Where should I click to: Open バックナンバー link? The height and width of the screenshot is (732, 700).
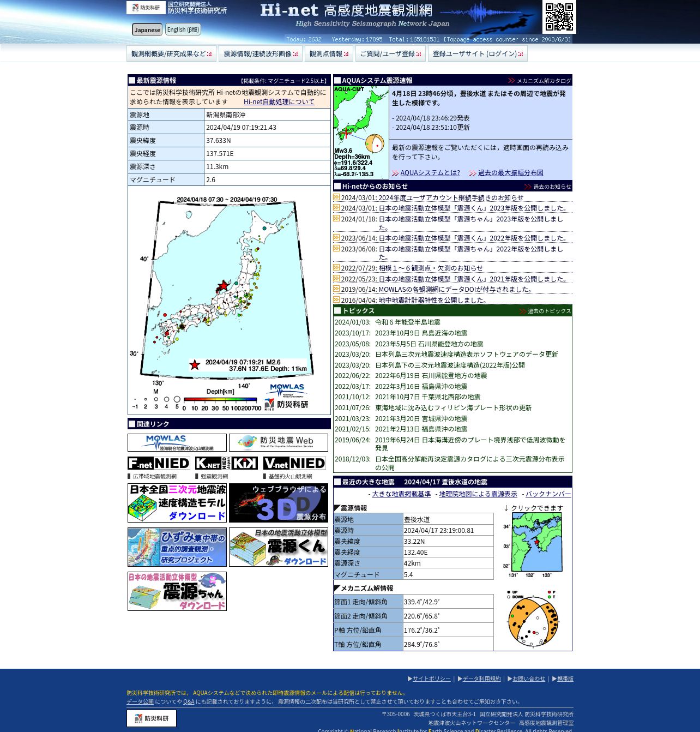(x=548, y=494)
